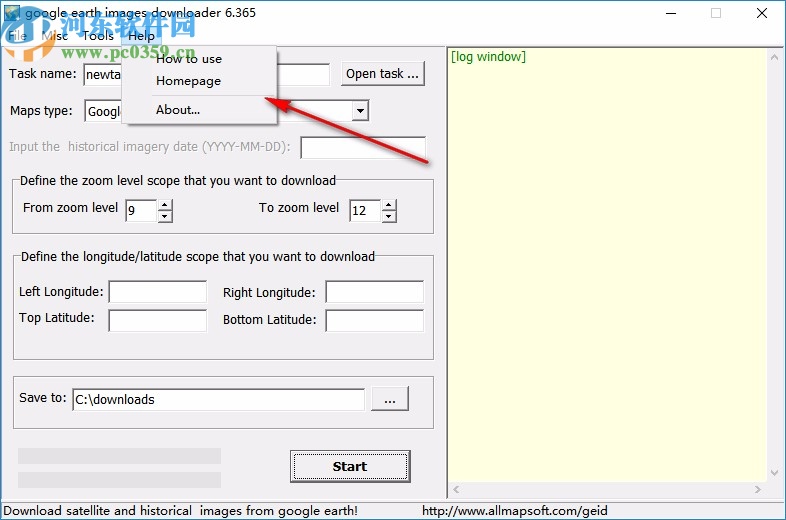Click the "Maps type:" label
786x520 pixels.
click(41, 111)
